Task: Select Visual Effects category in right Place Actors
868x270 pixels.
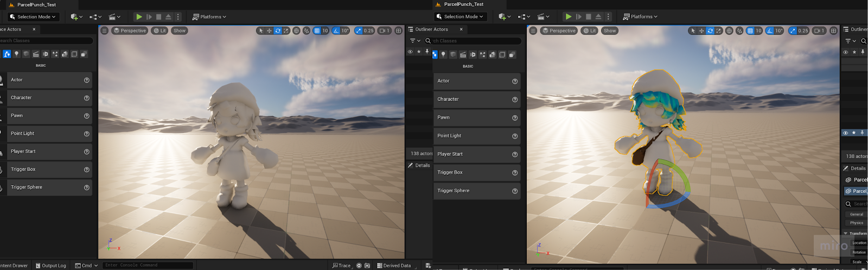Action: click(482, 54)
